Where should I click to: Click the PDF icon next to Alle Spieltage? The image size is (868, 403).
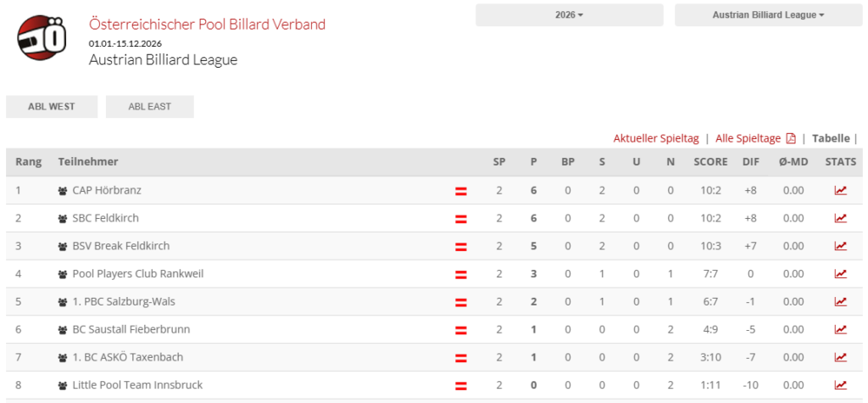791,138
